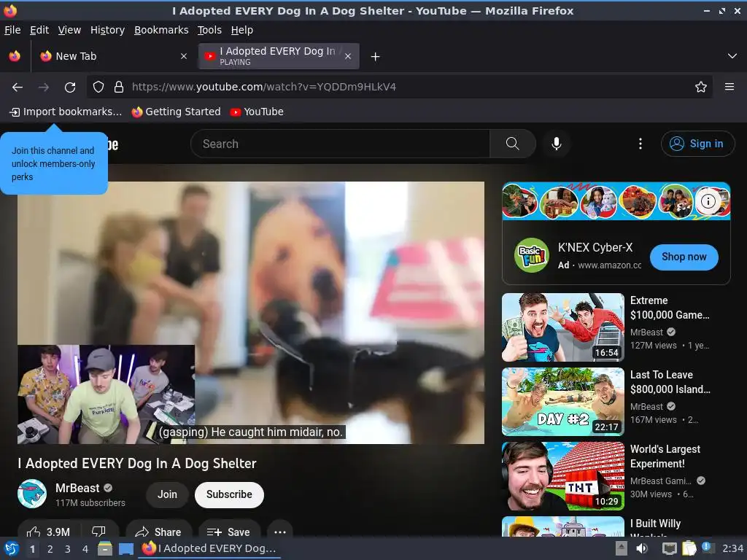747x560 pixels.
Task: Open MrBeast Gaming channel text link
Action: pyautogui.click(x=660, y=481)
